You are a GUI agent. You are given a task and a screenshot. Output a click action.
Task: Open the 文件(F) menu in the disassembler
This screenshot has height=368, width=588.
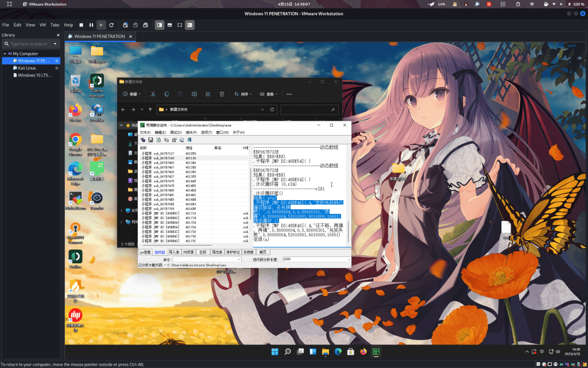pyautogui.click(x=145, y=133)
